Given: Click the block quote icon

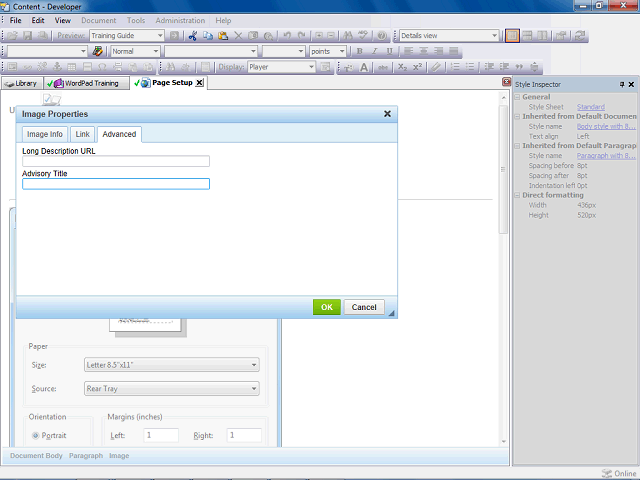Looking at the screenshot, I should [519, 67].
